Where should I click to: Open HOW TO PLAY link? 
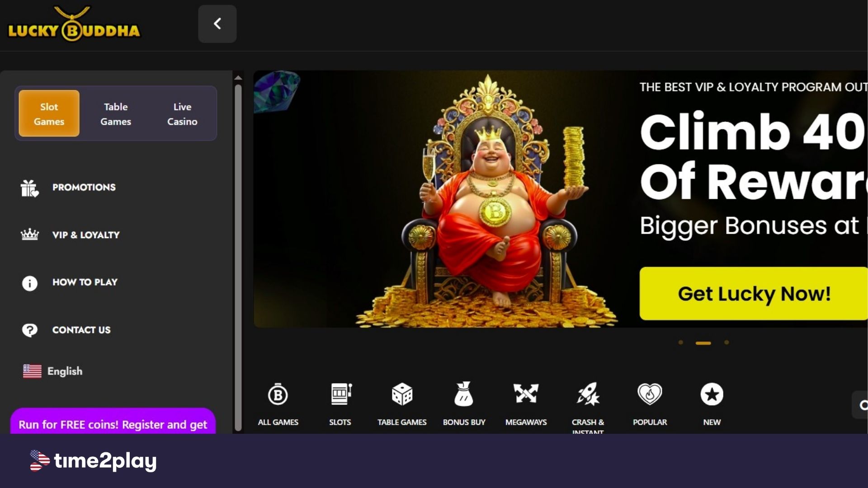click(x=85, y=282)
